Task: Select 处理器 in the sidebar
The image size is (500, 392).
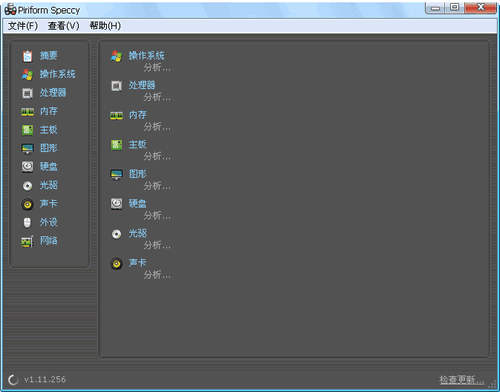Action: click(x=53, y=93)
